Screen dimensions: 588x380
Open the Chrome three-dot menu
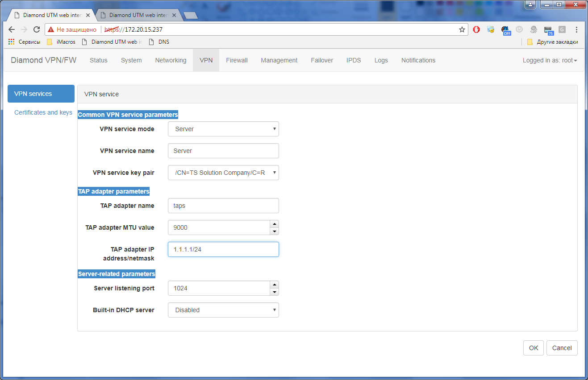pos(576,29)
